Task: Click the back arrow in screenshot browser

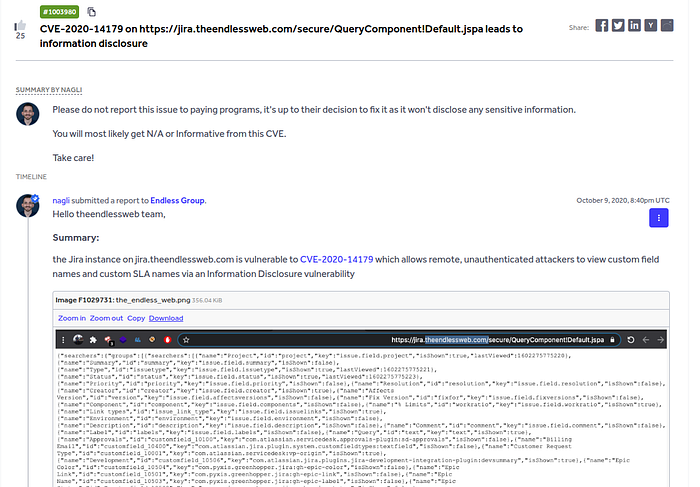Action: [x=646, y=340]
